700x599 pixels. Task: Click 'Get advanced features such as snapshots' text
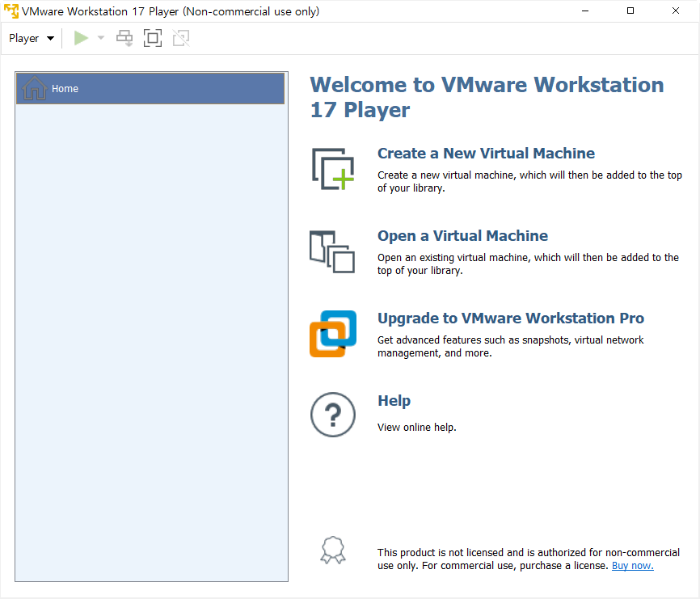510,347
